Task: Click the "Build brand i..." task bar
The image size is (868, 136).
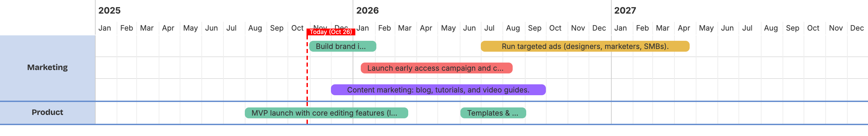Action: pyautogui.click(x=342, y=46)
